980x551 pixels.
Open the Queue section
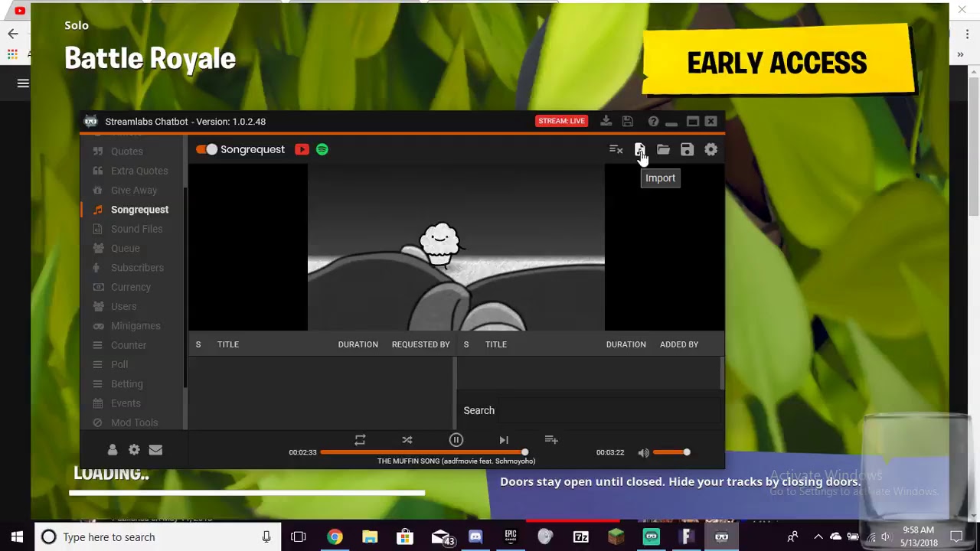pyautogui.click(x=125, y=248)
